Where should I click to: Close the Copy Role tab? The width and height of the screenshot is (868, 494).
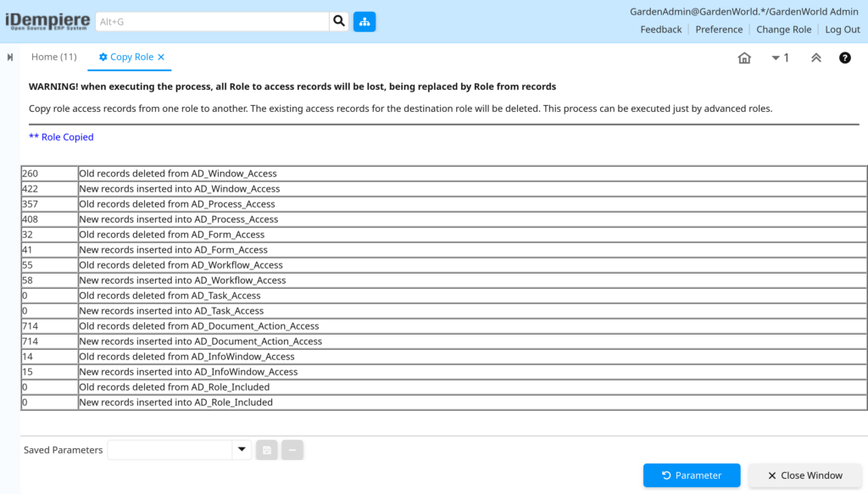161,57
